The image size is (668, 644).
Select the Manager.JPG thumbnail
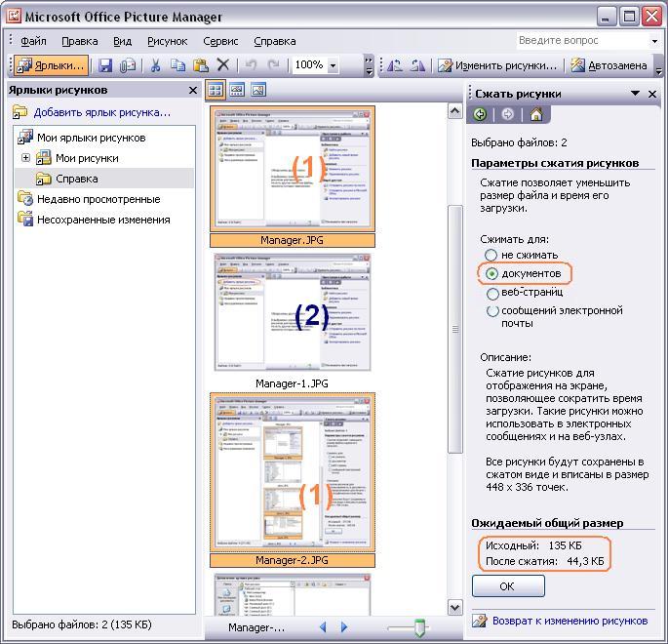point(293,169)
